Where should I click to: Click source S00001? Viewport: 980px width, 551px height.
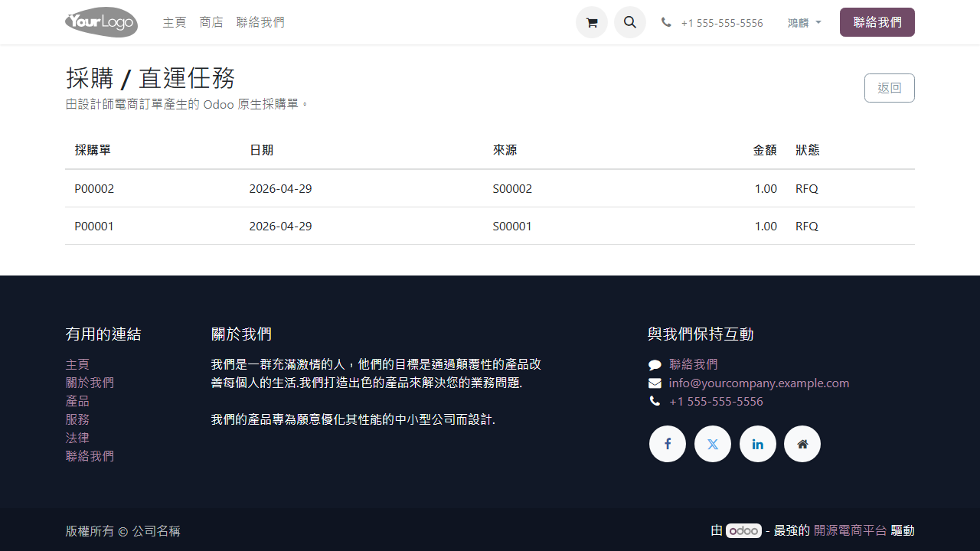pyautogui.click(x=512, y=226)
